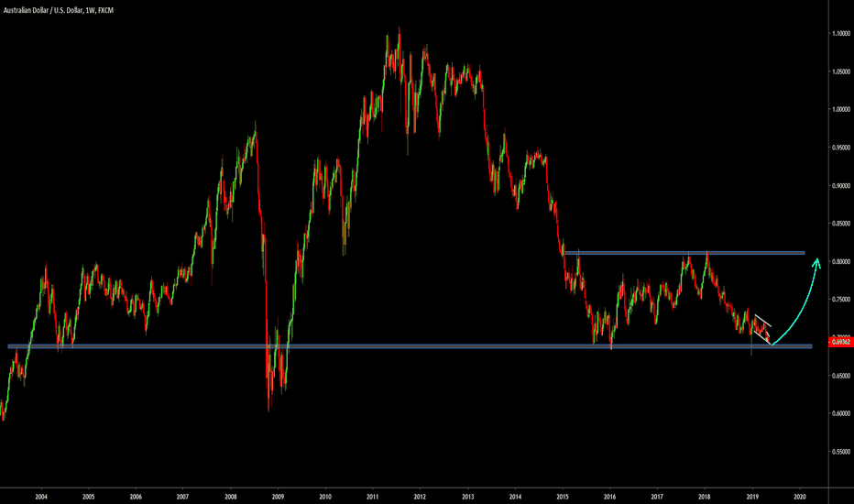The width and height of the screenshot is (854, 504).
Task: Click the 2009 label on time axis
Action: tap(278, 497)
